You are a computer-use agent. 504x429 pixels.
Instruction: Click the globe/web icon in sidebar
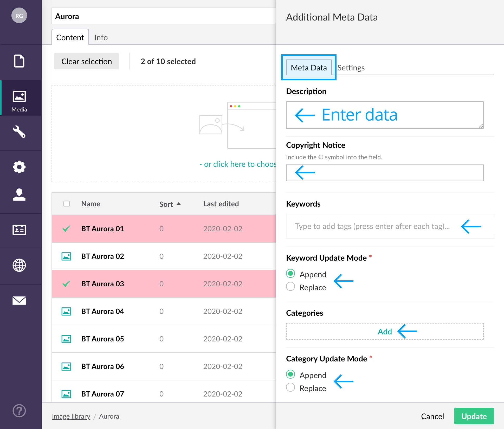pyautogui.click(x=19, y=265)
